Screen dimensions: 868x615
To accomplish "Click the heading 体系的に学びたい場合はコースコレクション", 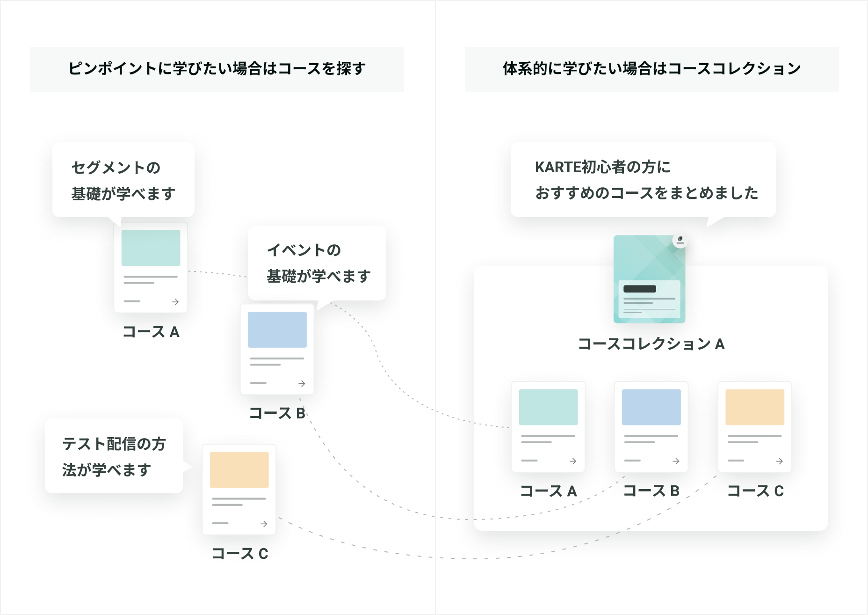I will (652, 69).
